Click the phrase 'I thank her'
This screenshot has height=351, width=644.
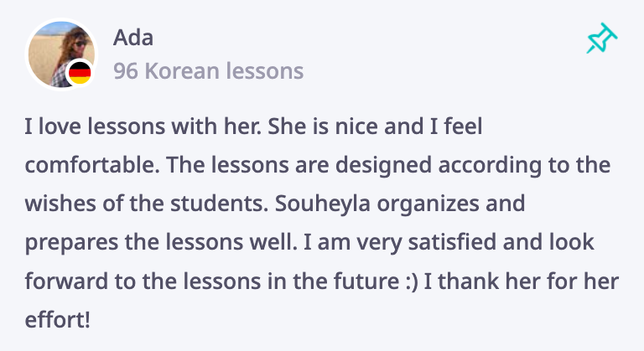point(461,281)
